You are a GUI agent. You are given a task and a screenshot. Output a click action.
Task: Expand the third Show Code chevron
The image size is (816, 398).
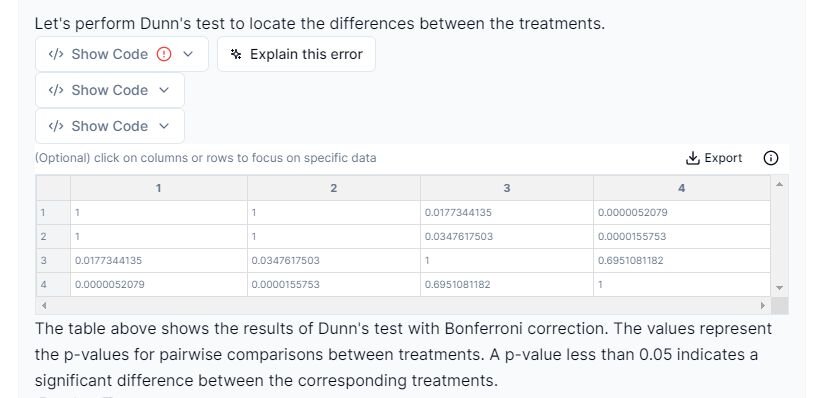point(164,126)
